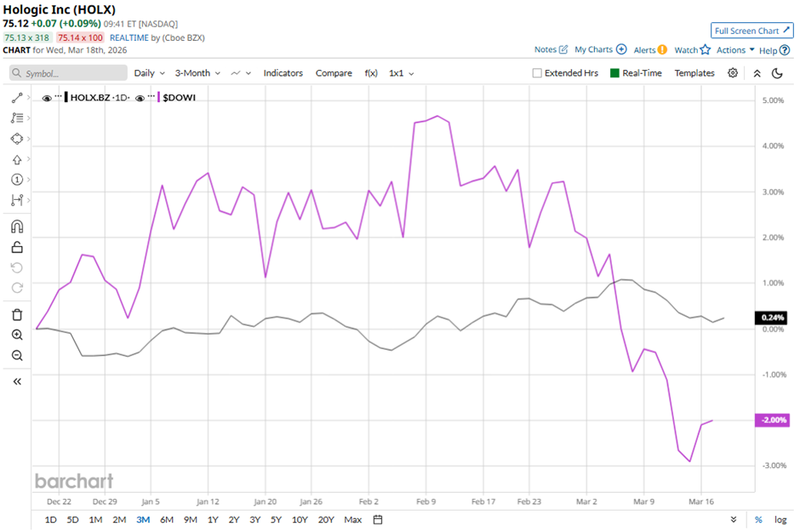
Task: Open chart settings gear
Action: [733, 73]
